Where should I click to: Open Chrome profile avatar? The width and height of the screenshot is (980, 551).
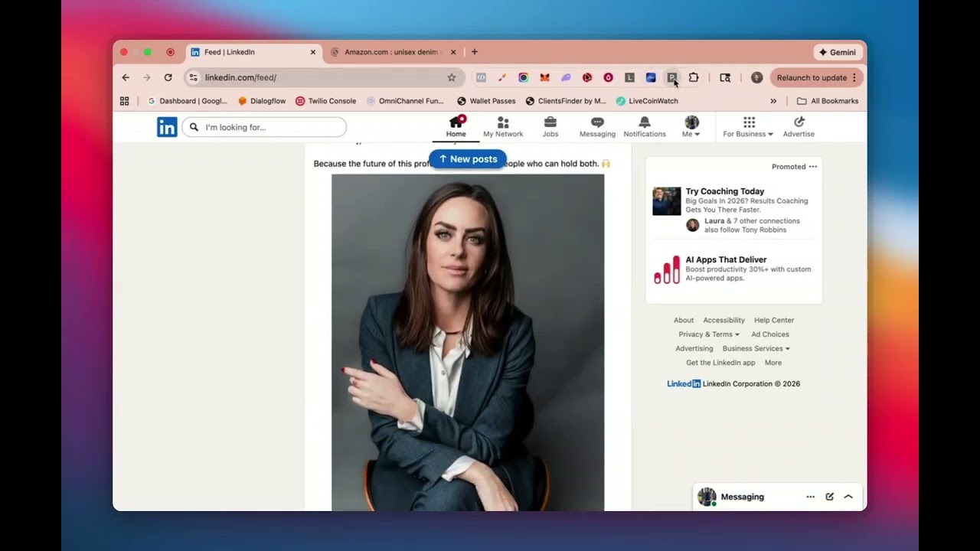(756, 77)
